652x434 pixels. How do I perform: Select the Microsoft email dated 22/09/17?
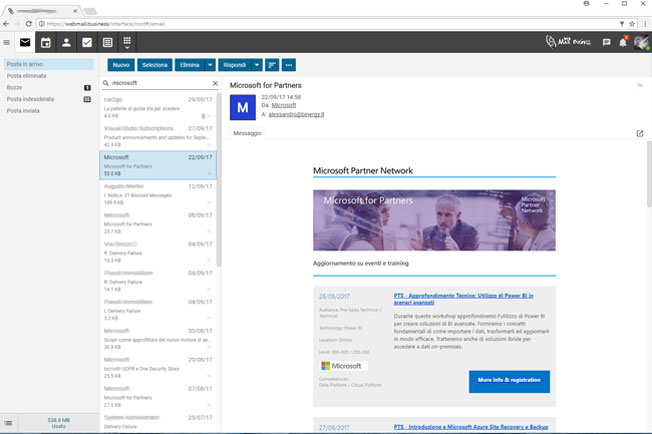[158, 165]
